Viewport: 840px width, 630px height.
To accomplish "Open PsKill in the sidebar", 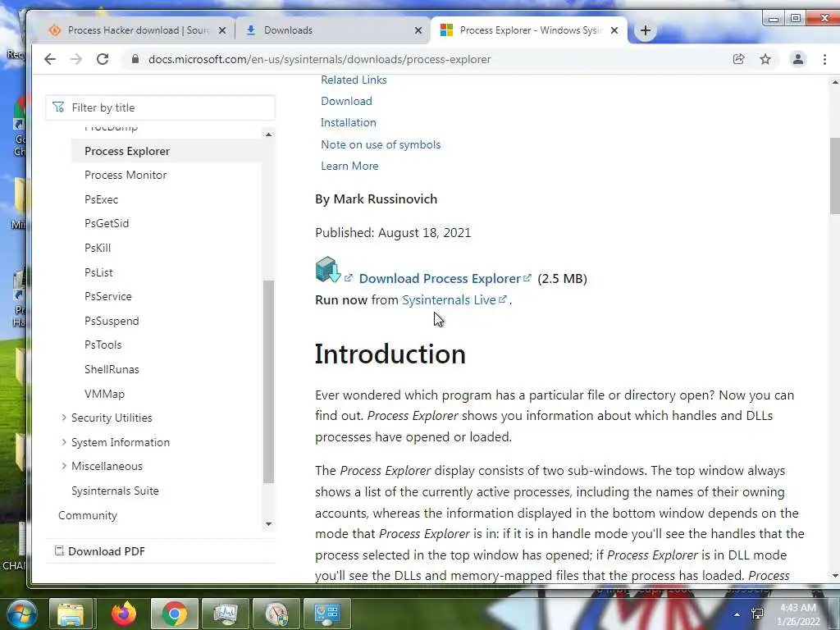I will click(98, 248).
